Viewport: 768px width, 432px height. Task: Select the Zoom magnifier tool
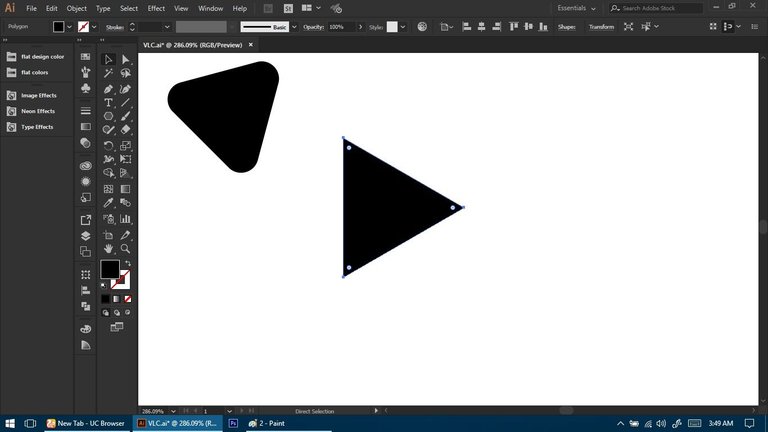click(x=125, y=249)
